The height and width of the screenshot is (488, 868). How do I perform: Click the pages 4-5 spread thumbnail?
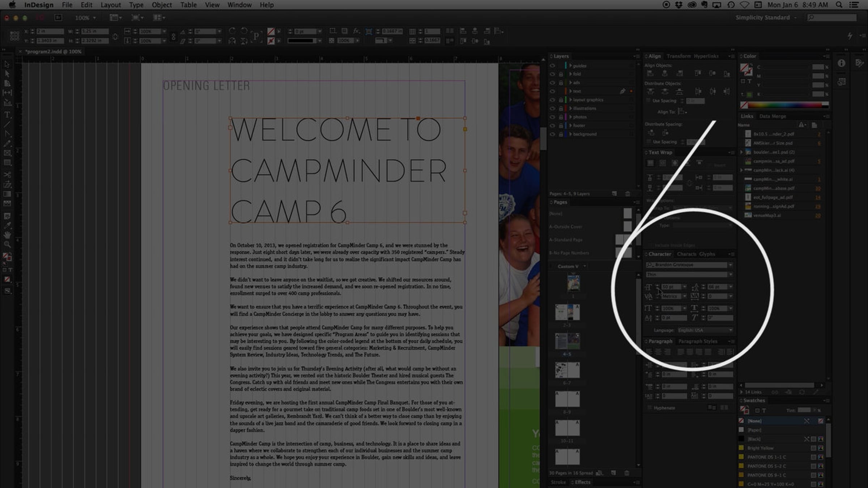(567, 341)
